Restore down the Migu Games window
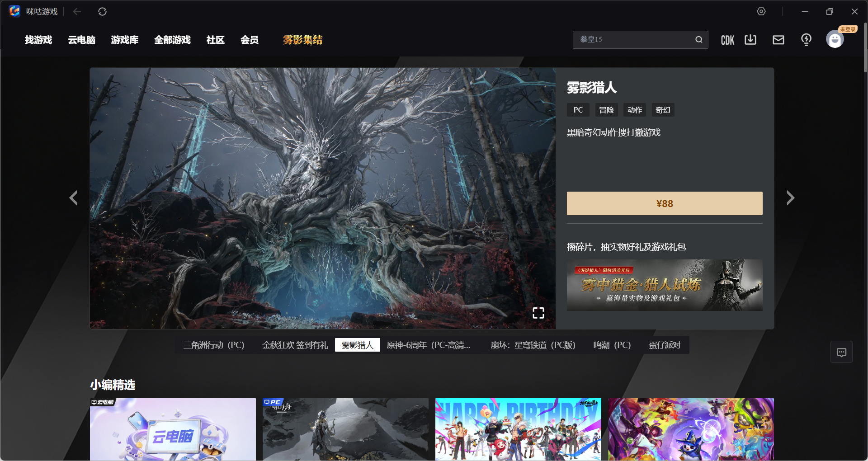 click(830, 12)
